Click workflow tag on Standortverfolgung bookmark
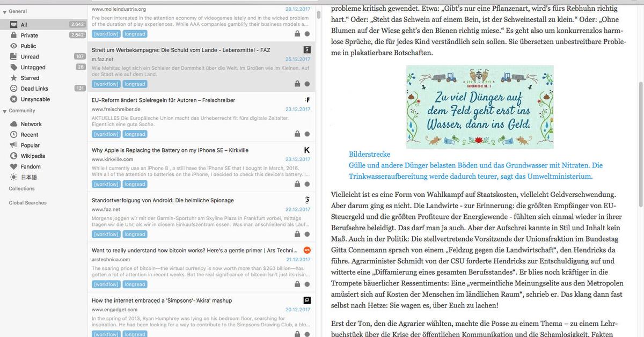Screen dimensions: 644x337 (x=106, y=235)
